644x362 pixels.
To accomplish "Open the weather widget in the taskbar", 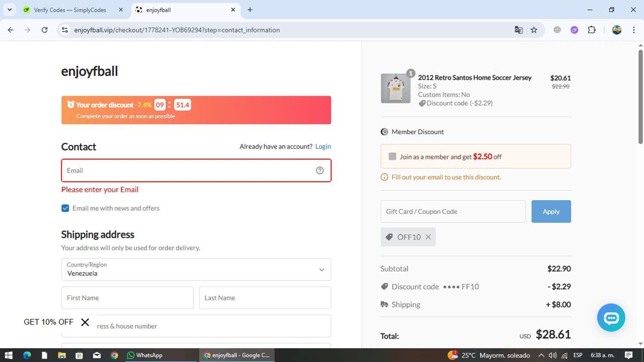I will coord(489,356).
